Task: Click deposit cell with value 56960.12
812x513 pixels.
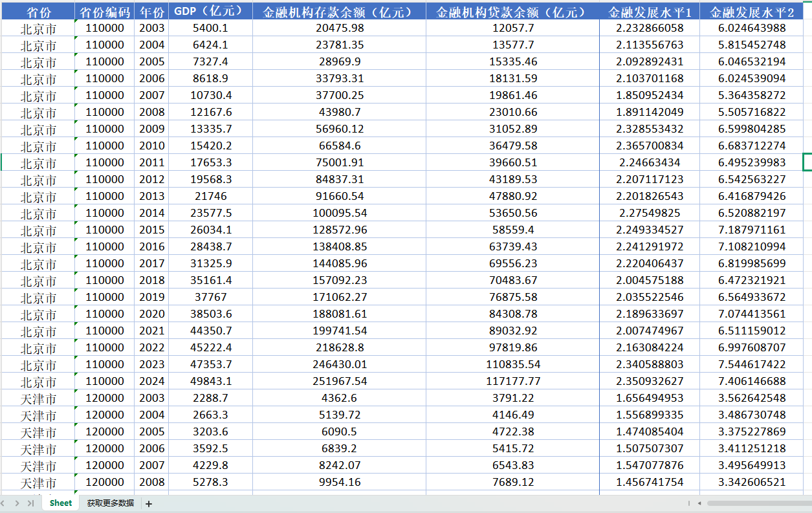Action: (x=339, y=129)
